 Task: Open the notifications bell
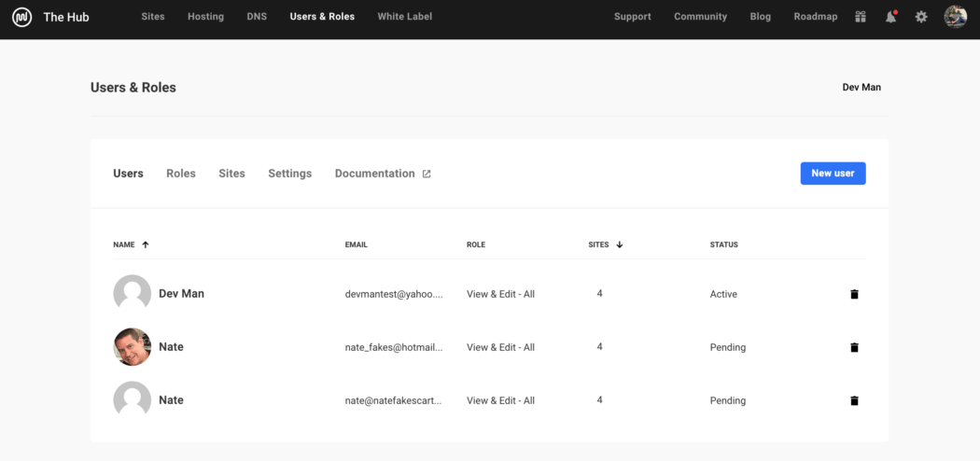click(x=890, y=17)
